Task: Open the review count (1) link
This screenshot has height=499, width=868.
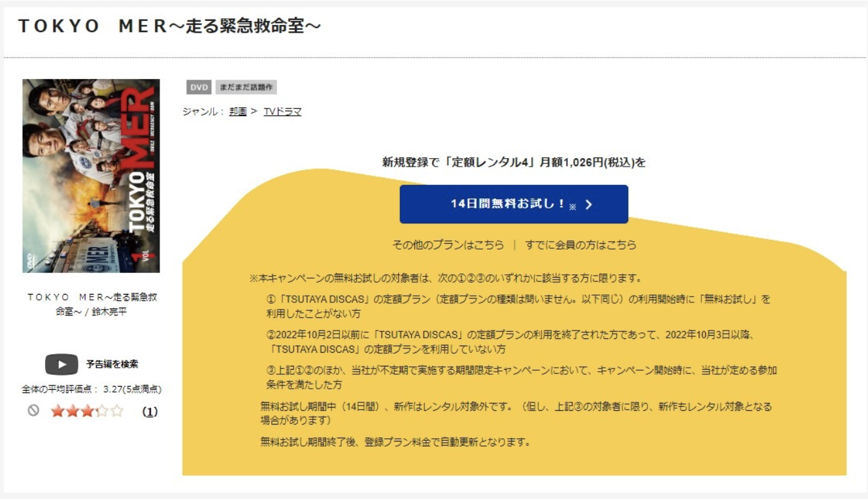Action: coord(150,412)
